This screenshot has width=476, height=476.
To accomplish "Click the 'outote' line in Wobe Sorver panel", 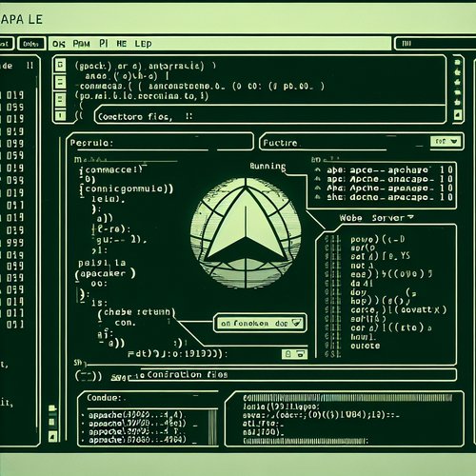I will click(365, 346).
